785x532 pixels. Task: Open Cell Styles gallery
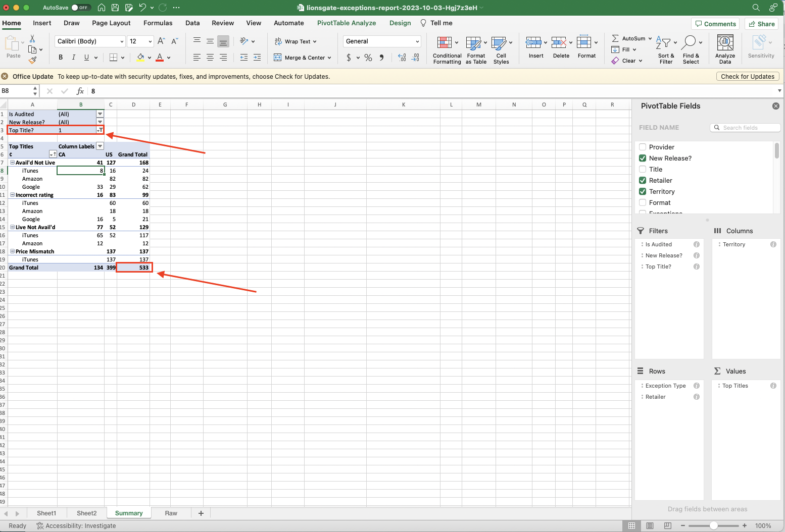501,50
